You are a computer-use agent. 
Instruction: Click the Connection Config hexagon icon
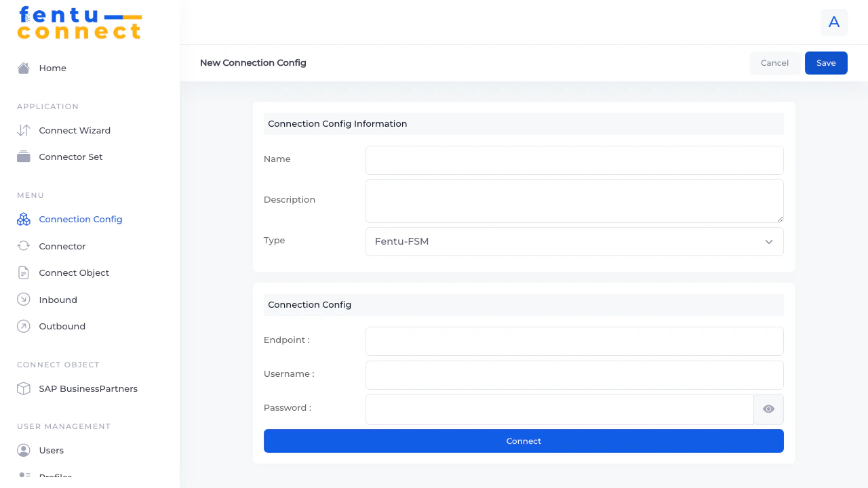(x=23, y=219)
